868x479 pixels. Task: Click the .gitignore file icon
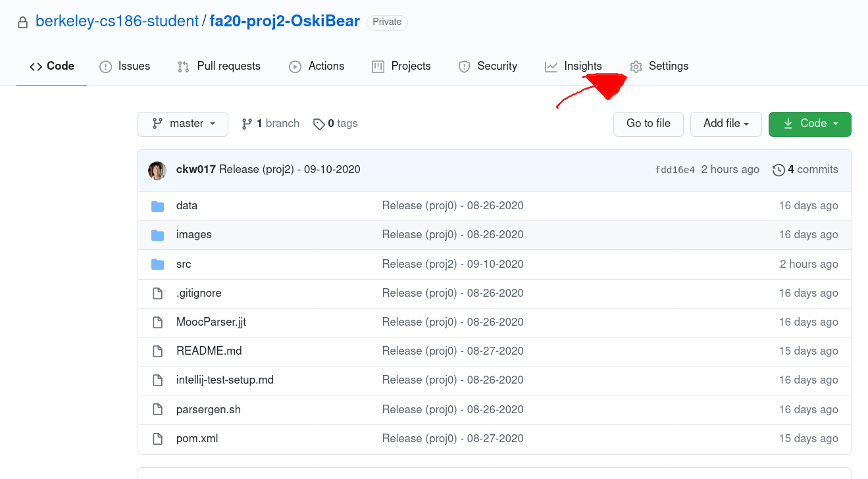(157, 293)
